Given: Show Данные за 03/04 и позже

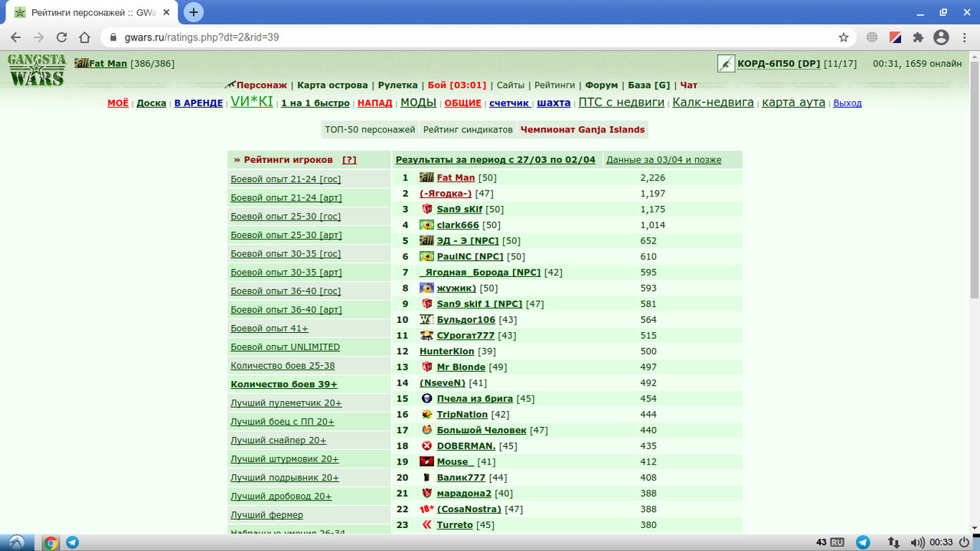Looking at the screenshot, I should click(664, 160).
